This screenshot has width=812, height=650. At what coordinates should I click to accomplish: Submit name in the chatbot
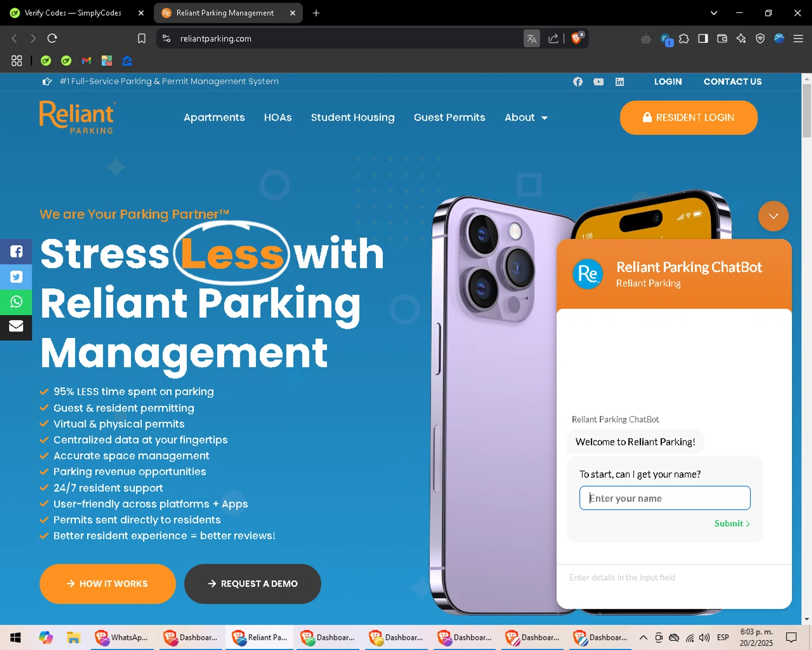click(x=732, y=523)
